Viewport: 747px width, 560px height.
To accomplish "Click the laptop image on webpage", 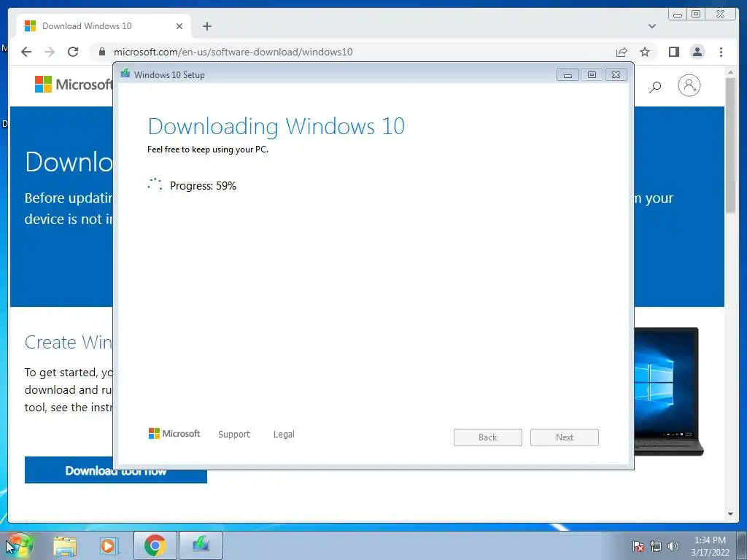I will tap(668, 392).
